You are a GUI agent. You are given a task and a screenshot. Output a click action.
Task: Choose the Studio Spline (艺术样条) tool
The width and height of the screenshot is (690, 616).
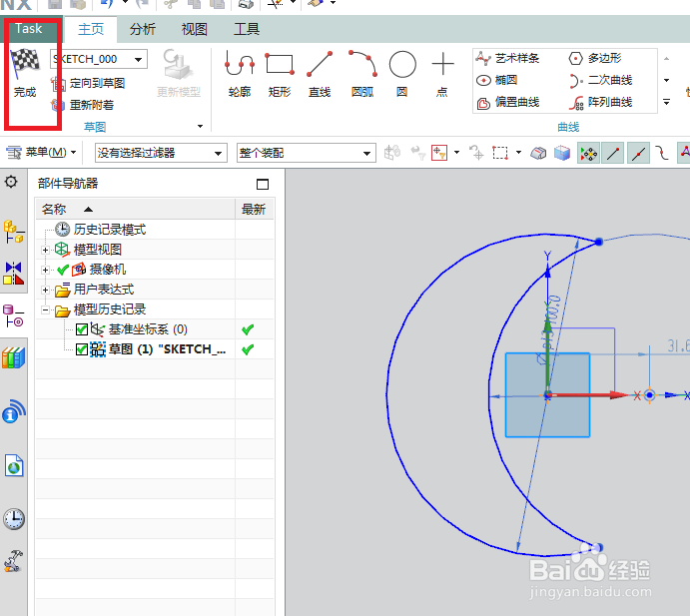point(507,58)
